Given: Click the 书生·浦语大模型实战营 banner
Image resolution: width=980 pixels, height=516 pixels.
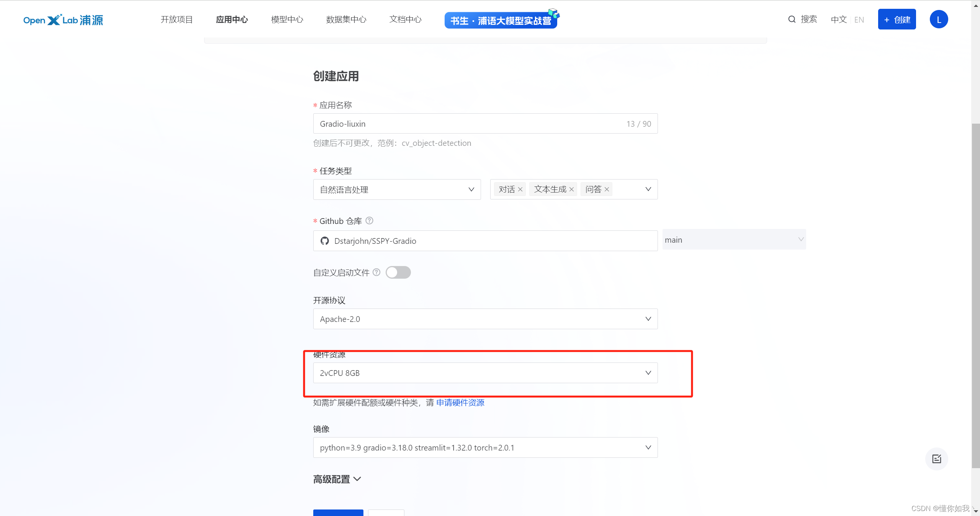Looking at the screenshot, I should click(502, 20).
